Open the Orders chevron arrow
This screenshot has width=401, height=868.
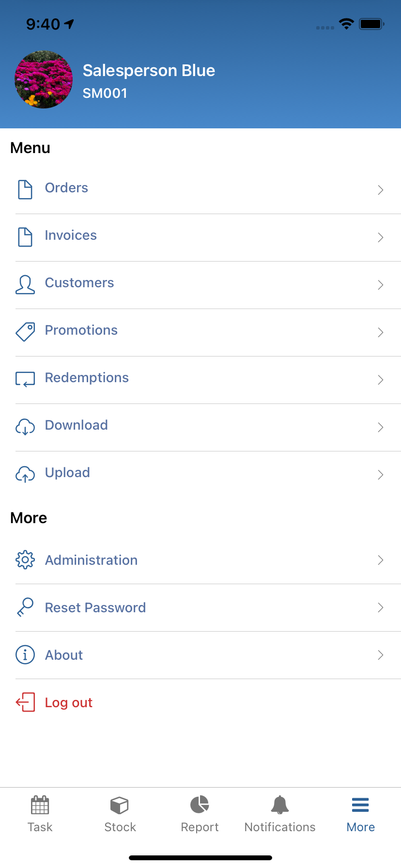click(381, 190)
